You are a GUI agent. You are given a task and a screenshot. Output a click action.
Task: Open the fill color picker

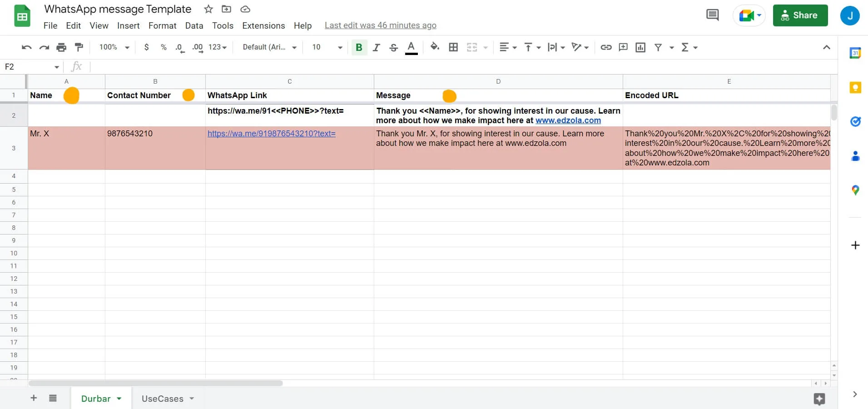pos(435,47)
